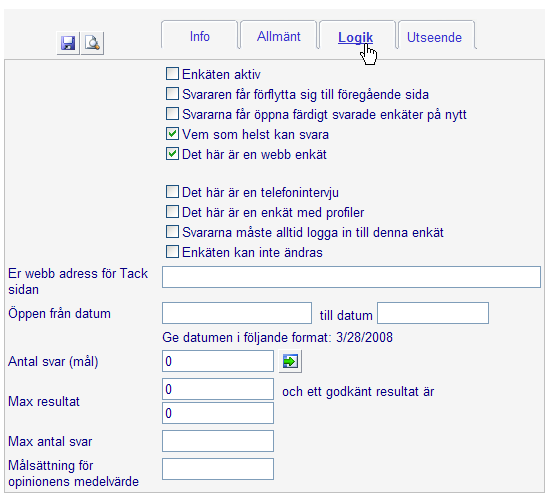
Task: Check Det här är en telefonintervju
Action: coord(172,192)
